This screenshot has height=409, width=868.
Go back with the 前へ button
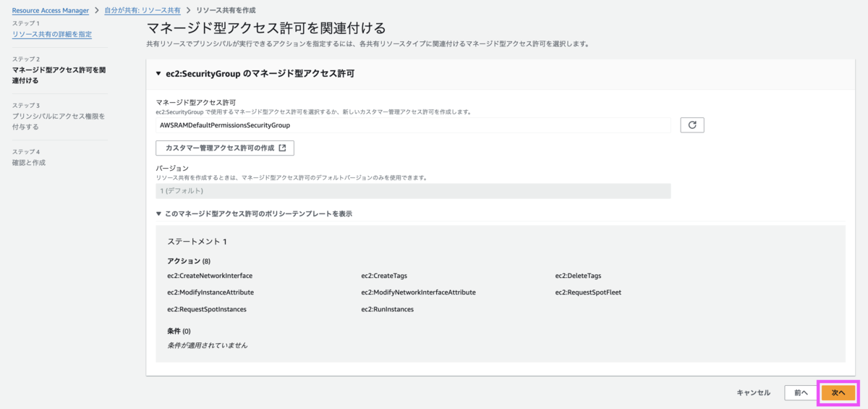[801, 392]
